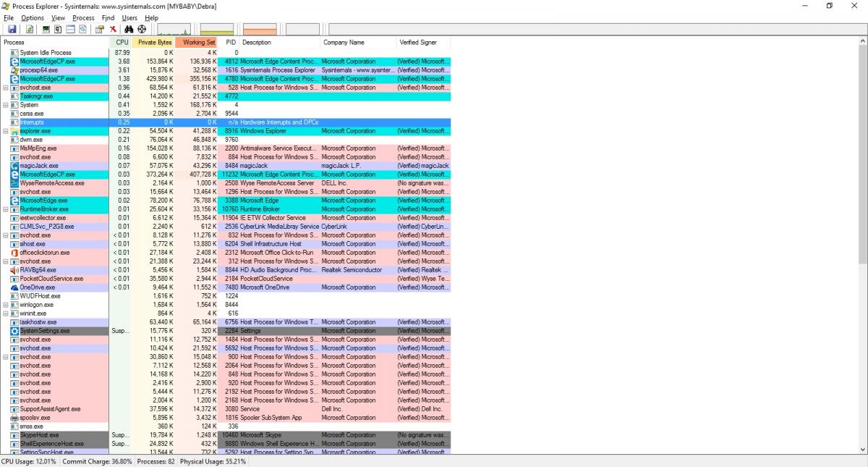Select the MsMpEng.exe process row
The width and height of the screenshot is (868, 467).
(x=226, y=148)
